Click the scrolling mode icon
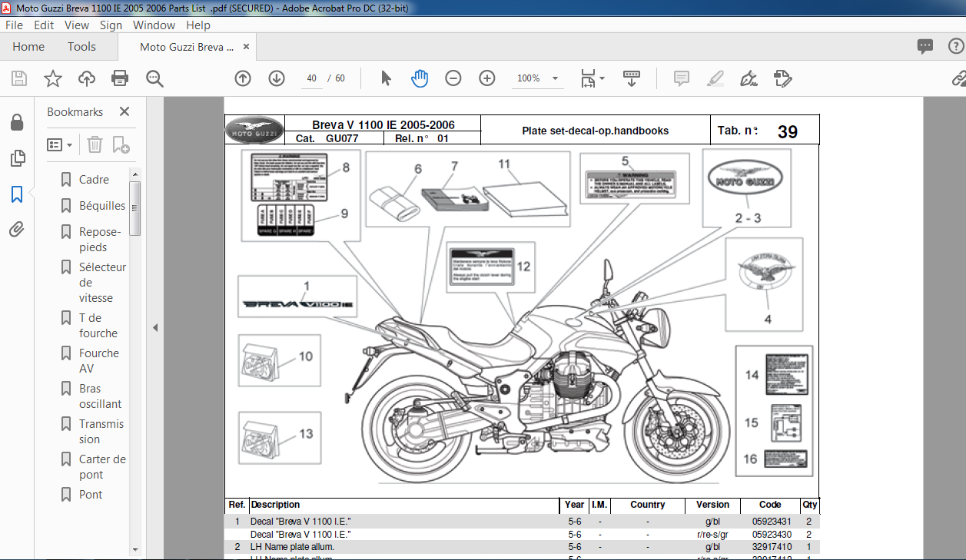The height and width of the screenshot is (560, 966). pos(632,78)
